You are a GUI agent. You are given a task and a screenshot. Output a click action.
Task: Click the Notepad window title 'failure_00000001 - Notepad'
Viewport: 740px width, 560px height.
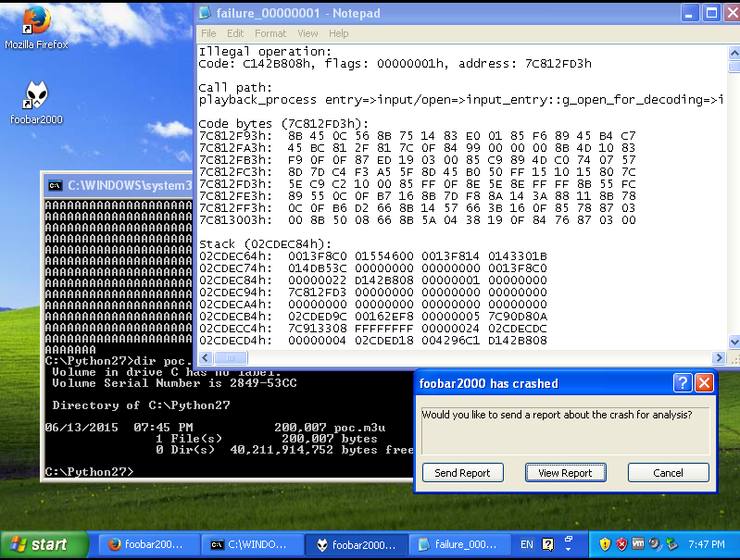coord(298,13)
